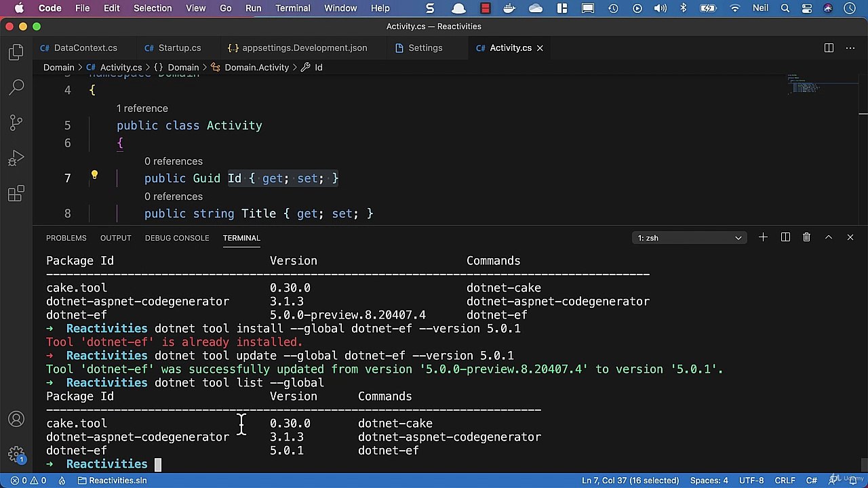Kill the terminal with trash icon
This screenshot has width=868, height=488.
(x=807, y=237)
